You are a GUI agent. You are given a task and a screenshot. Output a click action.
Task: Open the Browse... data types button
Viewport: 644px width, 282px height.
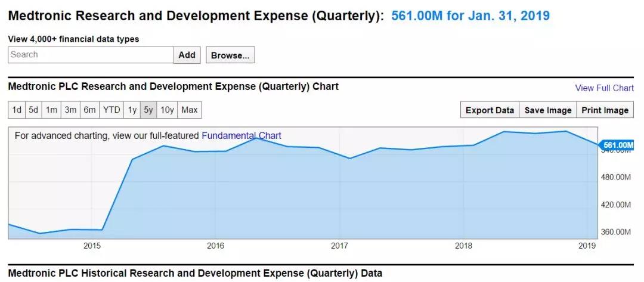tap(230, 55)
